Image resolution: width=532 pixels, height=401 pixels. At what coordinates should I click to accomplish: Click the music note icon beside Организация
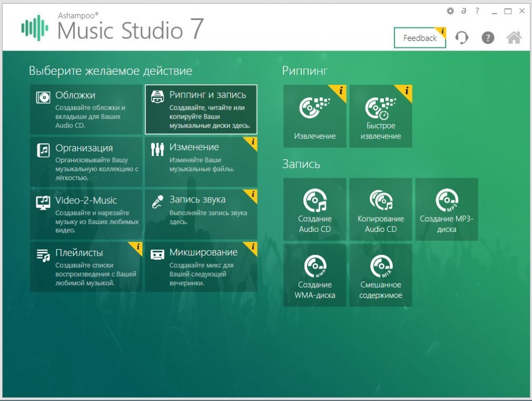43,150
